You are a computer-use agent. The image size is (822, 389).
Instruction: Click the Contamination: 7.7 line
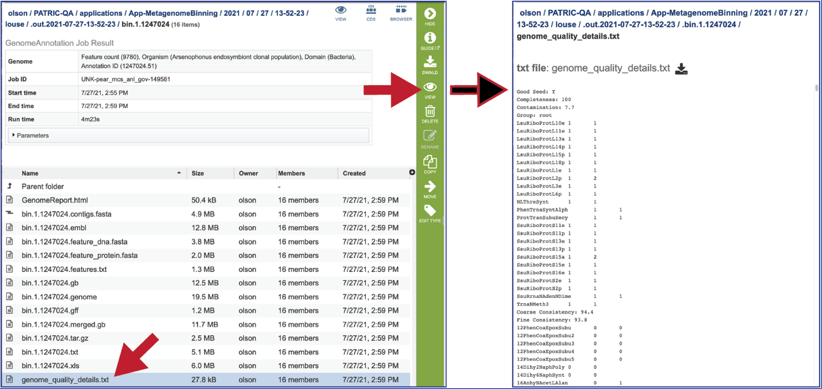tap(545, 106)
